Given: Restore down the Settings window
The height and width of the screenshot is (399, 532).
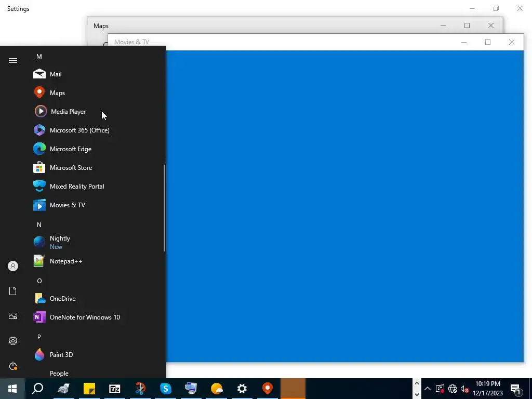Looking at the screenshot, I should tap(496, 8).
